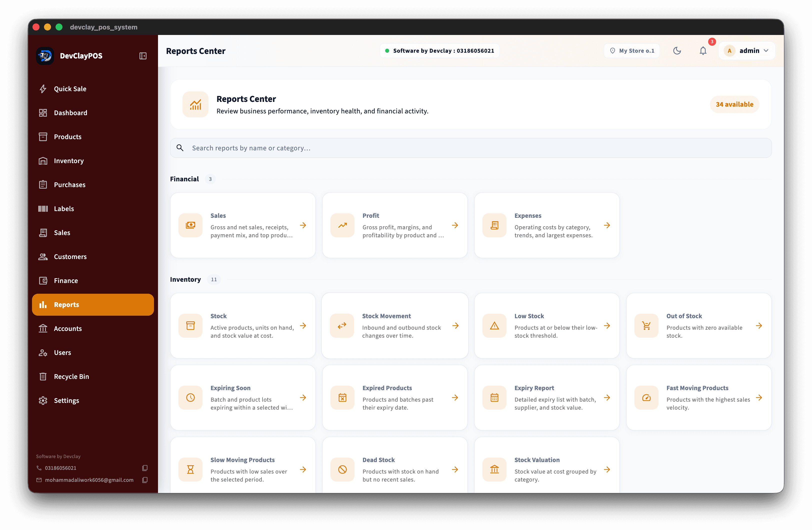Click the Settings gear icon
Image resolution: width=812 pixels, height=530 pixels.
pos(43,400)
